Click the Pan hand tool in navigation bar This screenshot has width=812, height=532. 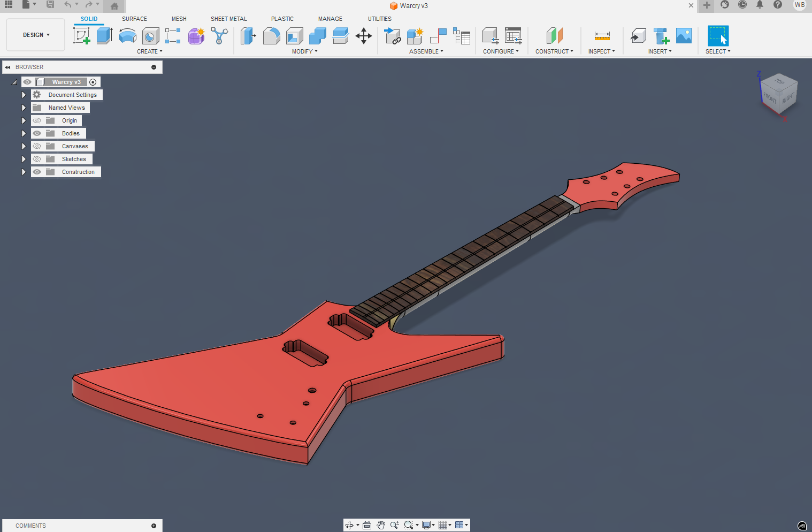click(x=381, y=525)
